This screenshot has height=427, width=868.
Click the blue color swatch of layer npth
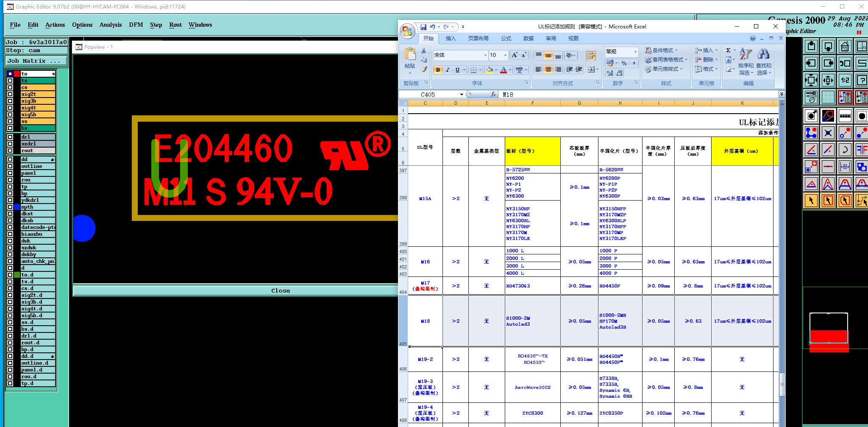17,207
